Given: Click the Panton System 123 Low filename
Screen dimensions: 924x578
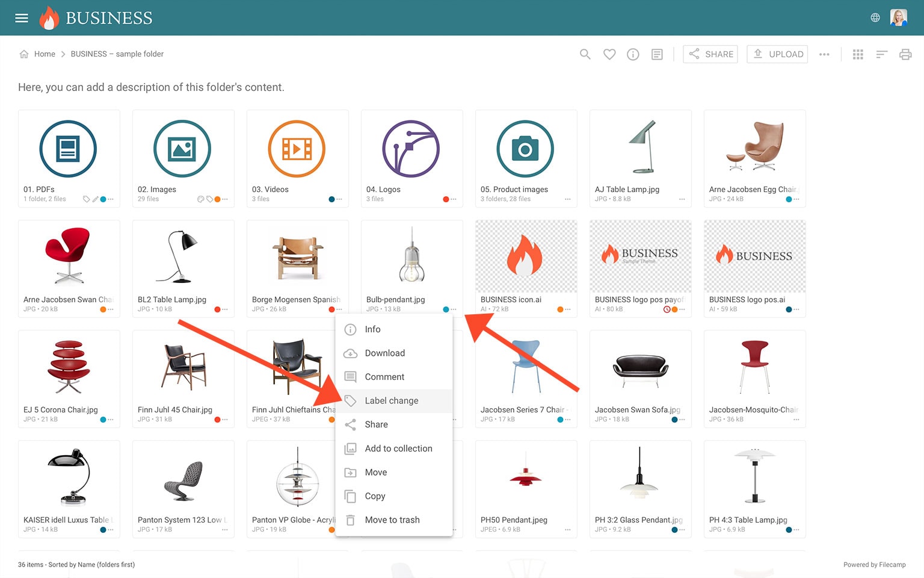Looking at the screenshot, I should tap(182, 520).
